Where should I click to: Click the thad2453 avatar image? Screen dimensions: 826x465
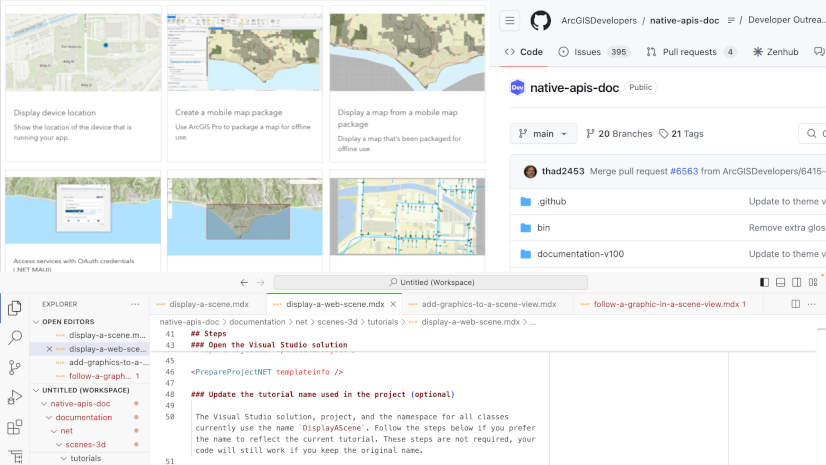(530, 171)
